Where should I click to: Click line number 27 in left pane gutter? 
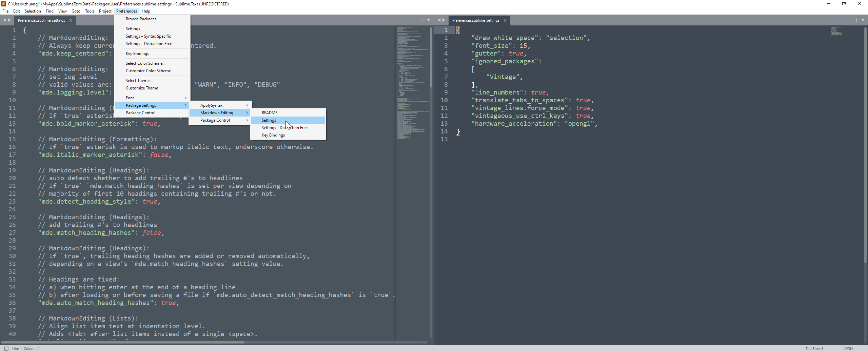(12, 233)
